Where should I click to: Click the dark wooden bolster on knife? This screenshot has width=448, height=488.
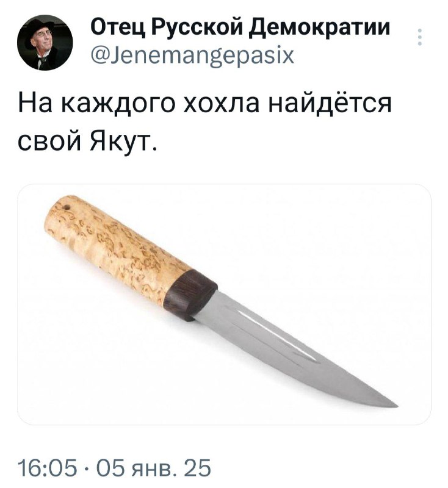point(190,294)
